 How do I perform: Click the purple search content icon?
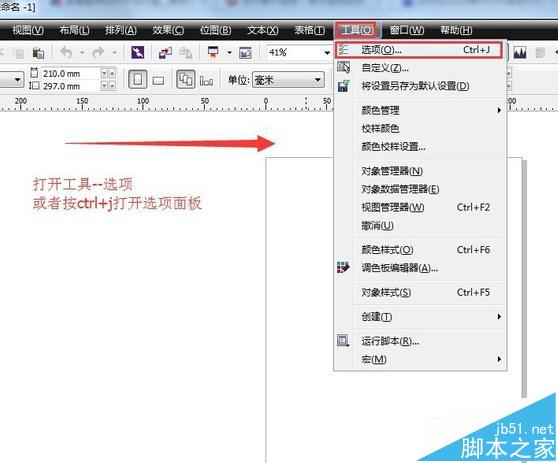pos(138,53)
